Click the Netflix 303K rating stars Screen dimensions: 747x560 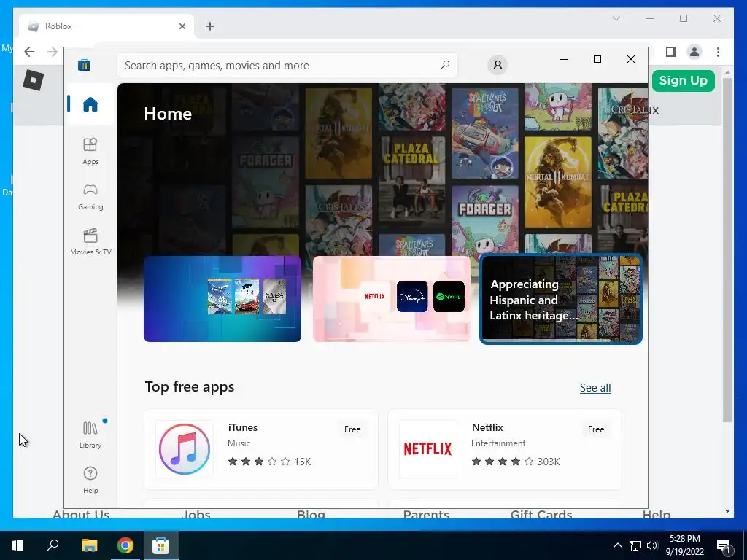pos(516,462)
